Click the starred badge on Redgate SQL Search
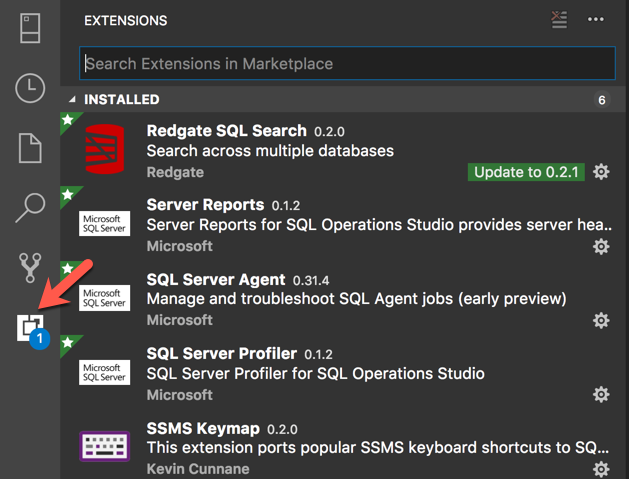 point(69,121)
